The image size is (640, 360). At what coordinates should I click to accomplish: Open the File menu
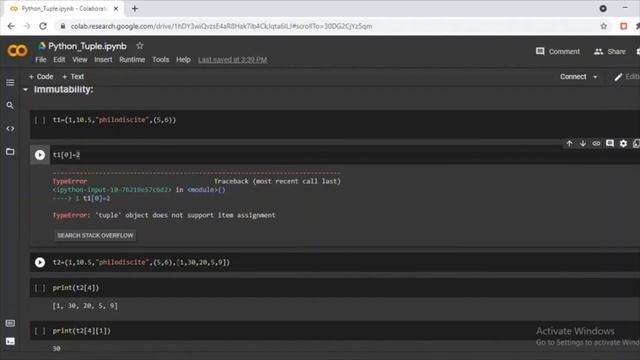click(41, 60)
